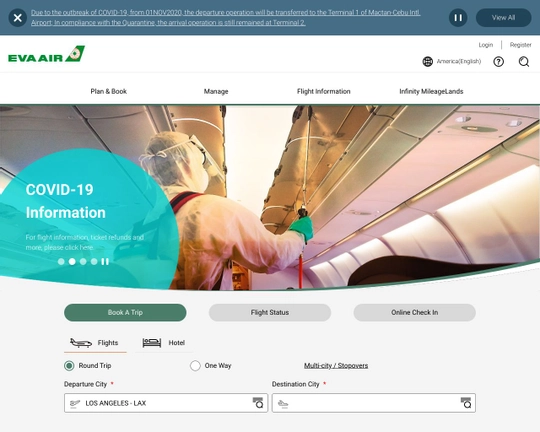Pause the hero image carousel
540x432 pixels.
105,261
